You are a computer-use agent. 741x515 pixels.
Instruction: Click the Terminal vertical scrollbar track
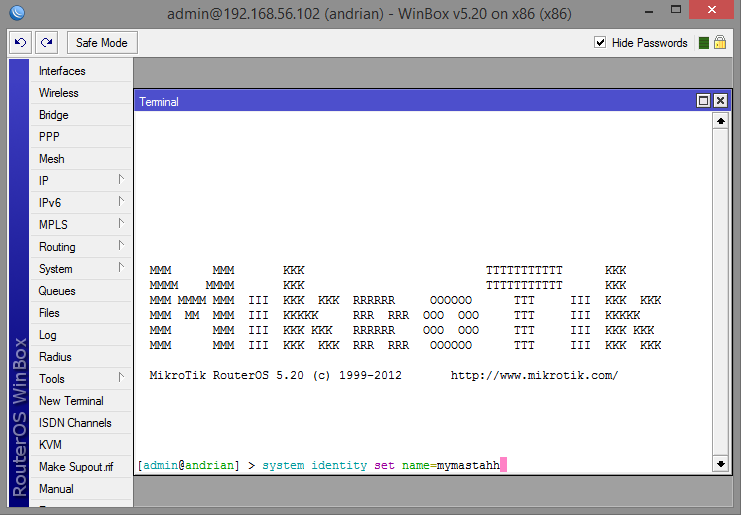pos(720,292)
